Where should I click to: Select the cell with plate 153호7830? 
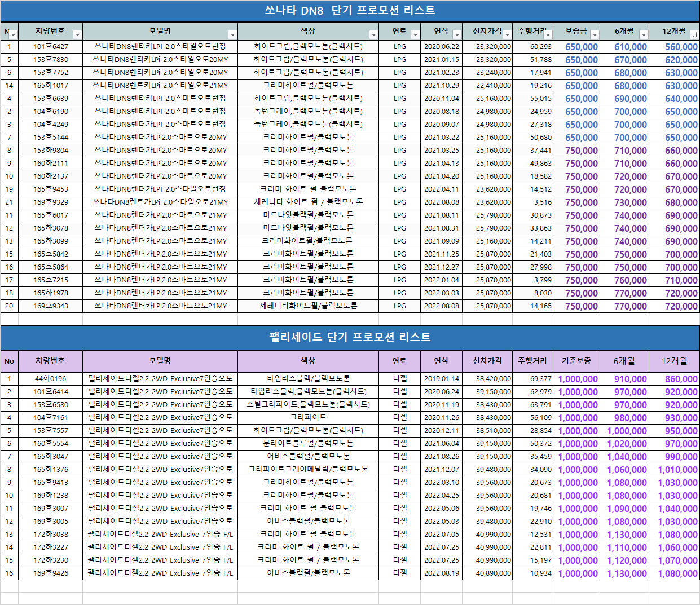(x=50, y=60)
